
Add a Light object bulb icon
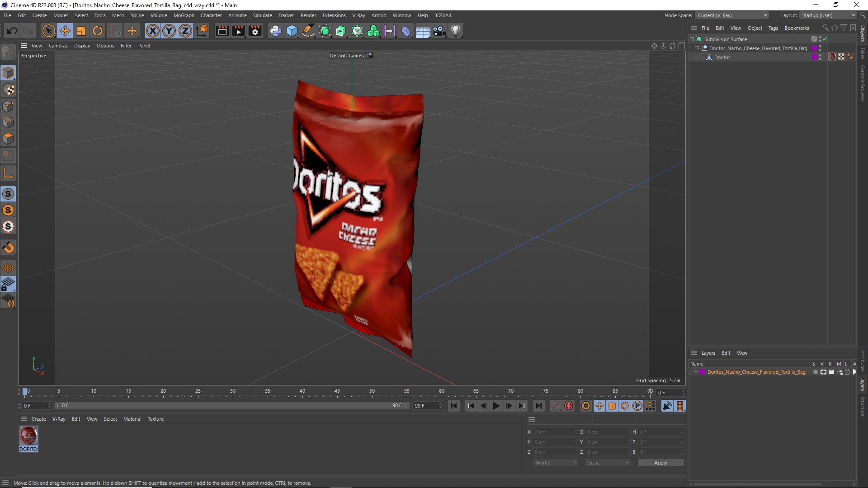[456, 31]
